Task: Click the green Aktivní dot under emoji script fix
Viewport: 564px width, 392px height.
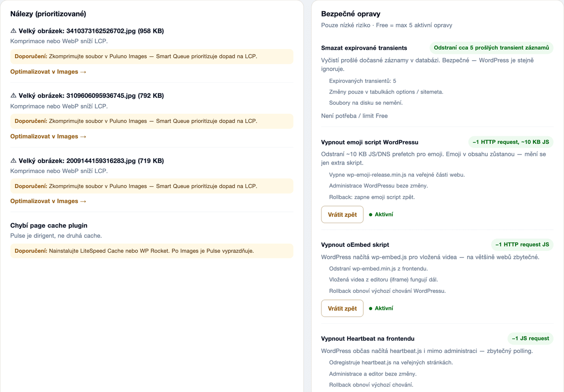Action: pyautogui.click(x=370, y=214)
